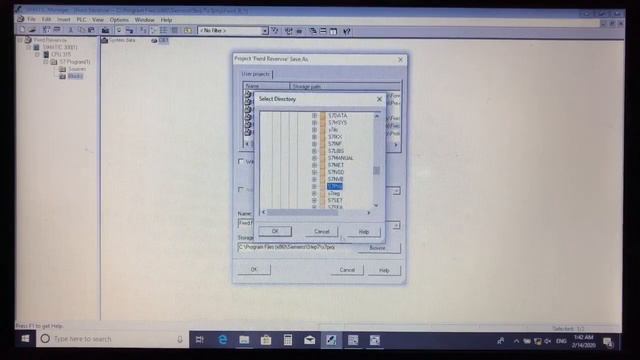Collapse the SIMATIC 300 station node
This screenshot has height=360, width=640.
[x=29, y=47]
